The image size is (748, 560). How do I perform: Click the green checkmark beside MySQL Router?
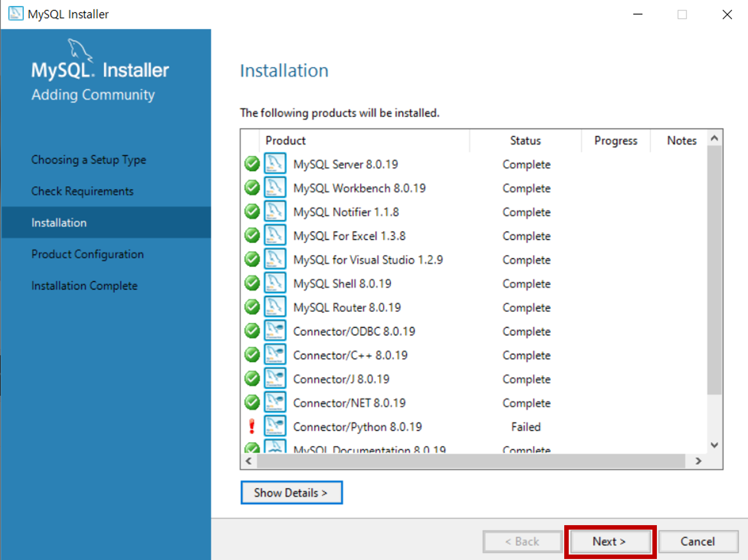[x=252, y=307]
